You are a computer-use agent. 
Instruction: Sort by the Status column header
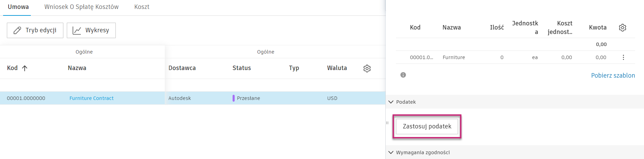click(x=241, y=68)
